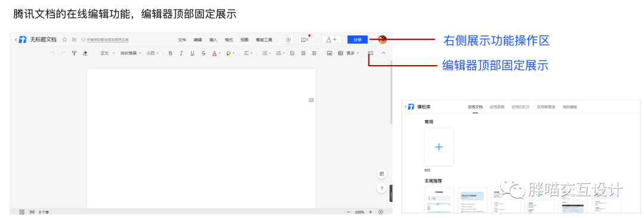Click the insert image icon
Viewport: 644px width, 218px height.
(329, 53)
